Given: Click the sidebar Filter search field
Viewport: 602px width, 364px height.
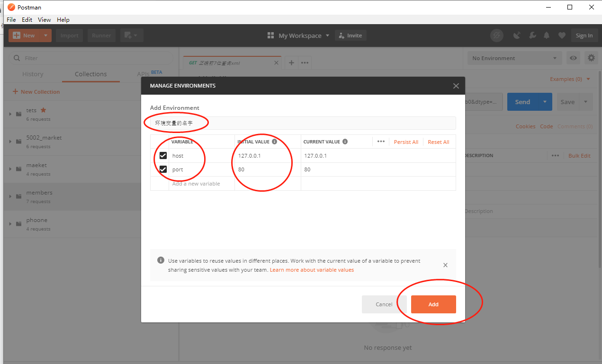Looking at the screenshot, I should [91, 58].
